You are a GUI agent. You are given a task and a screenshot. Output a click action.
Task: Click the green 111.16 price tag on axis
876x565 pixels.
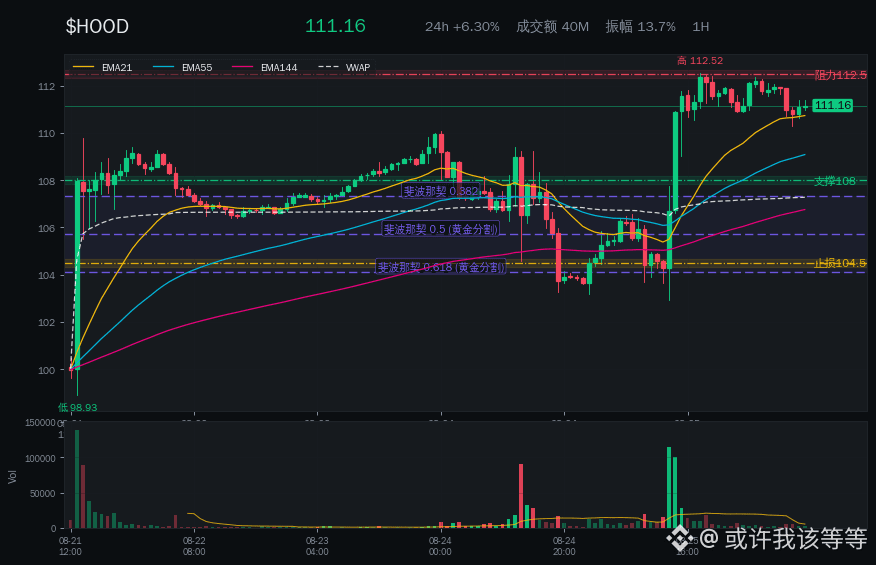[x=832, y=105]
